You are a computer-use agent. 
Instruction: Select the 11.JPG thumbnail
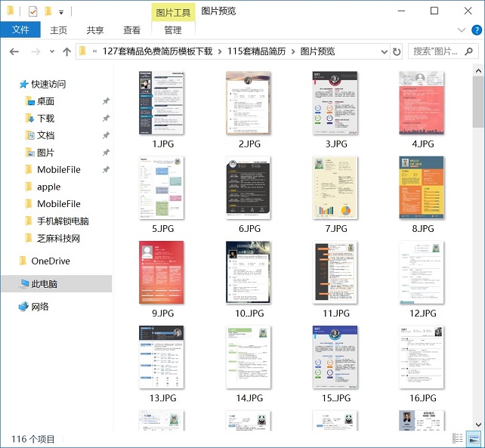click(335, 273)
